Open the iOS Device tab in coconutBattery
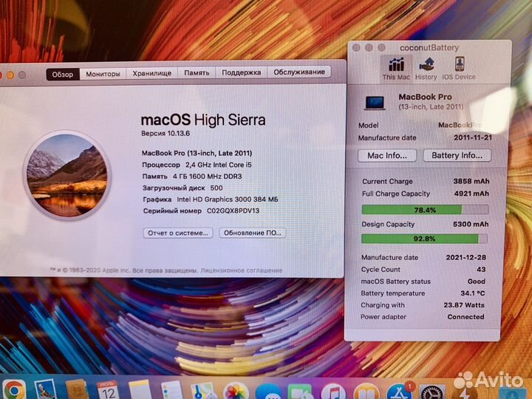 point(459,69)
